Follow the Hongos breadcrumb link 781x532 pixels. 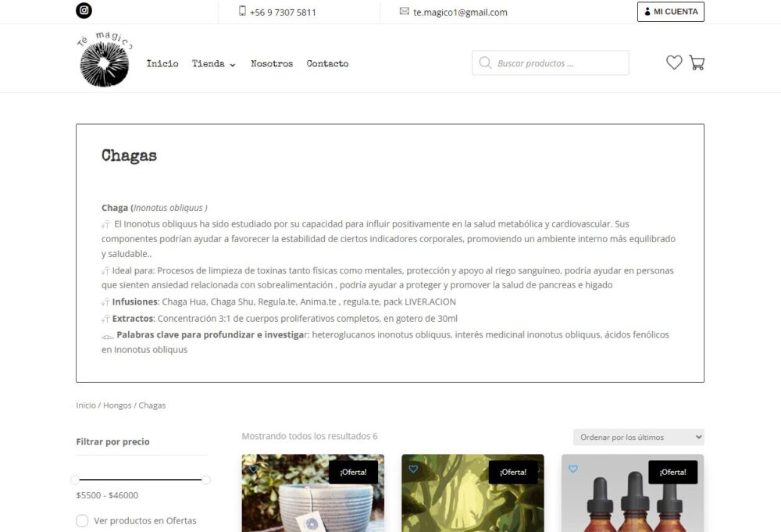(117, 405)
